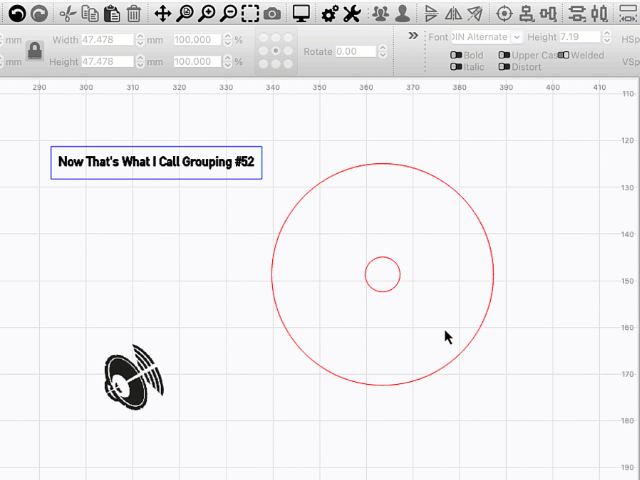Click the Group objects icon

pyautogui.click(x=380, y=14)
